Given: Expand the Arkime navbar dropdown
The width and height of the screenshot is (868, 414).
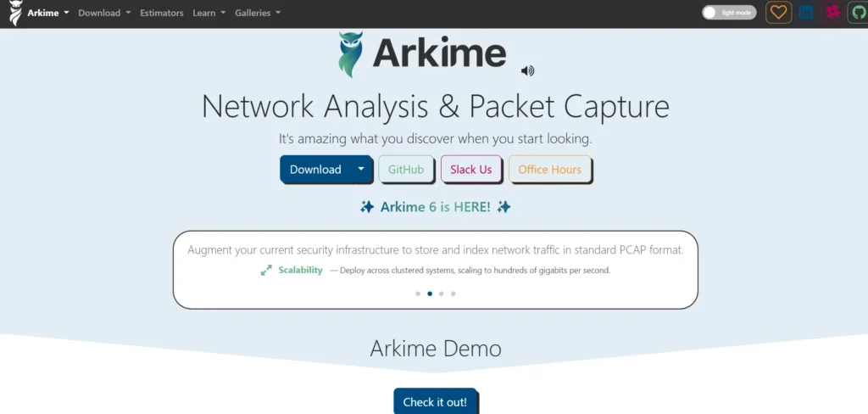Looking at the screenshot, I should click(48, 13).
